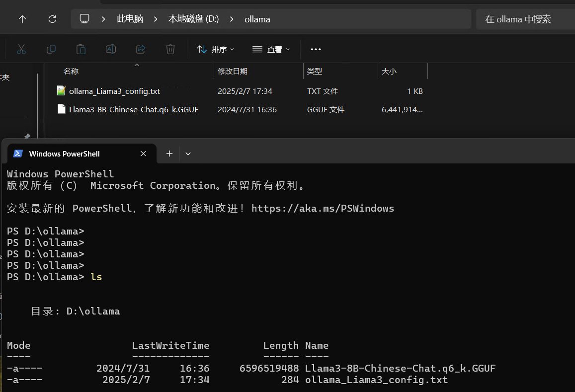Click the 在 ollama 中搜索 search box
Image resolution: width=575 pixels, height=392 pixels.
point(522,19)
